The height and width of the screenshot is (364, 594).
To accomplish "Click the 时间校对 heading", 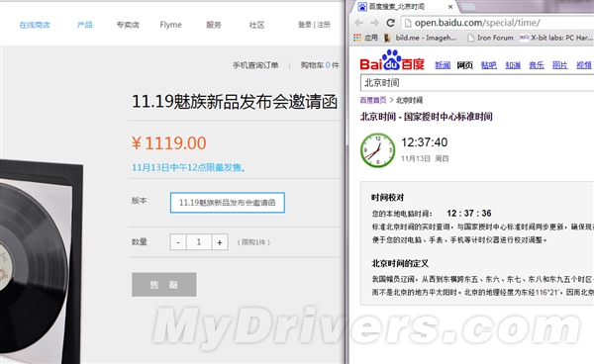I will click(387, 198).
